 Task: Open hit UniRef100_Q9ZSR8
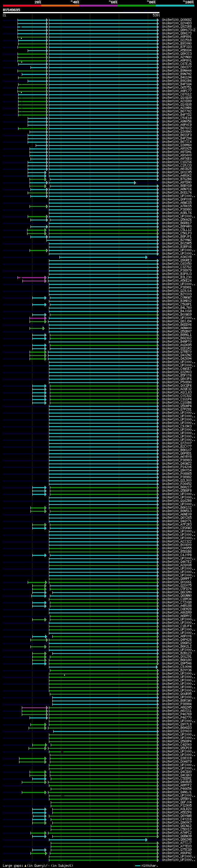coord(177,26)
